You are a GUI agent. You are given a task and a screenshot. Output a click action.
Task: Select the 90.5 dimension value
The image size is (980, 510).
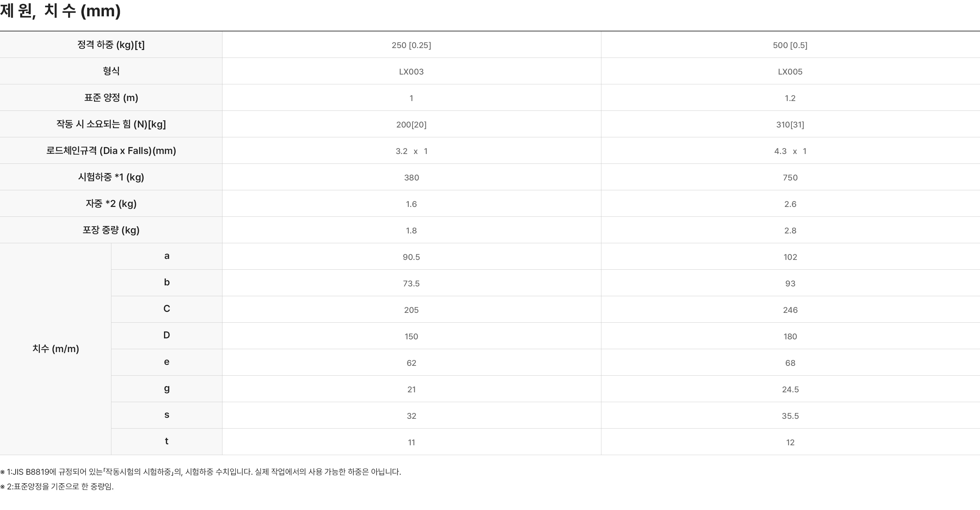point(411,257)
